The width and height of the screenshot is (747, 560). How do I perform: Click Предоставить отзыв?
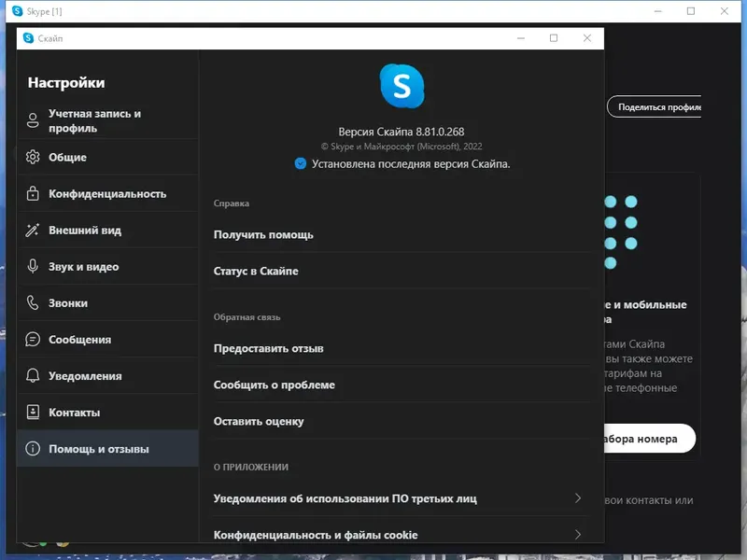click(x=272, y=348)
